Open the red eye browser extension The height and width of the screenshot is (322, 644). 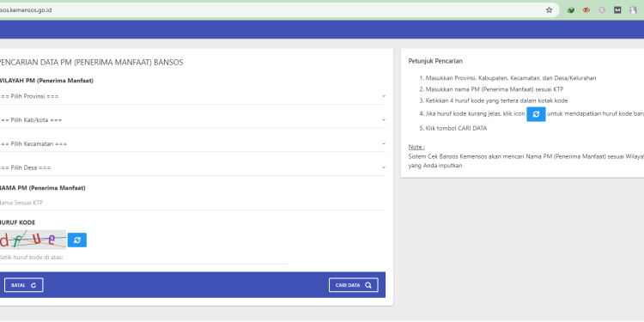586,10
